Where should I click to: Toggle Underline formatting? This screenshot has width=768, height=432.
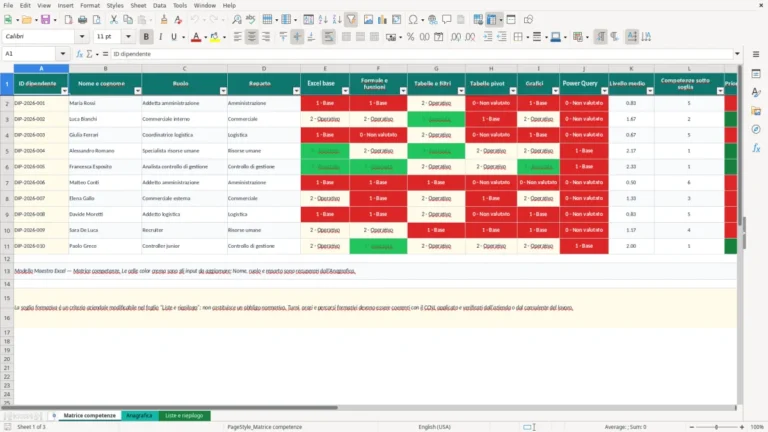pyautogui.click(x=173, y=37)
